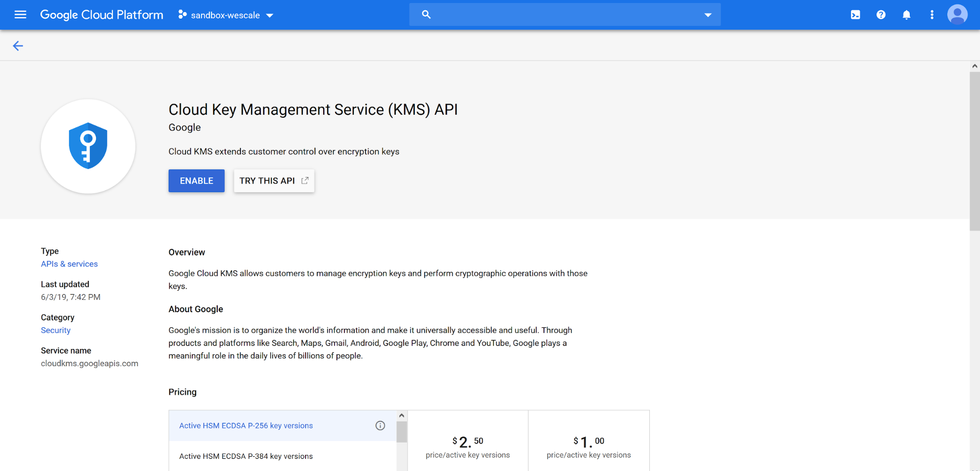Click the $2.50 price per key version
The image size is (980, 471).
click(x=468, y=442)
